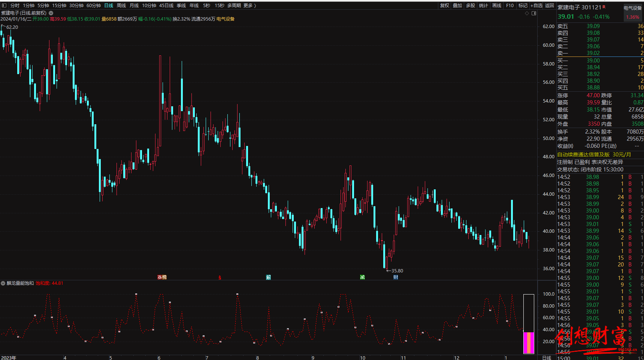Switch to 季线 quarterly period
This screenshot has height=360, width=644.
(181, 6)
